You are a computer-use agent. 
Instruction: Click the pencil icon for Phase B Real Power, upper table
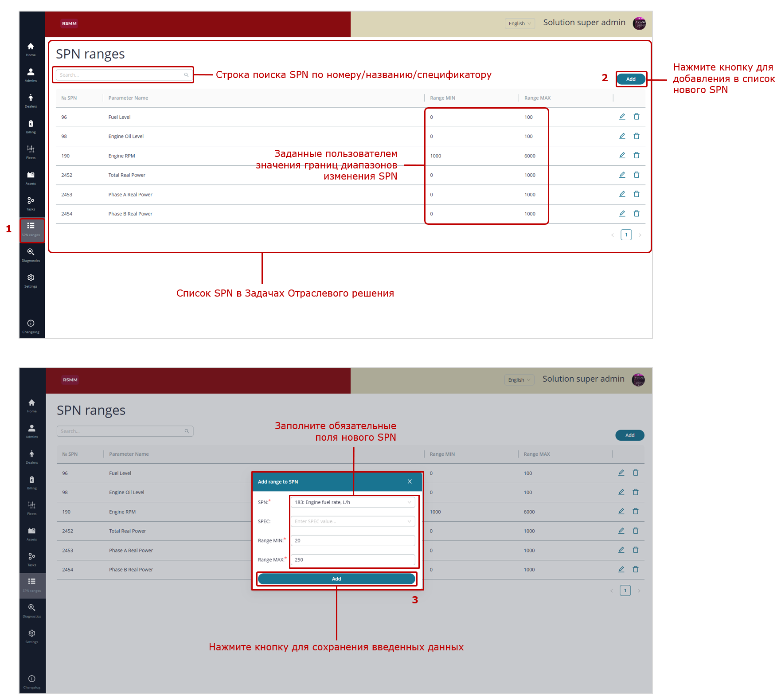622,214
